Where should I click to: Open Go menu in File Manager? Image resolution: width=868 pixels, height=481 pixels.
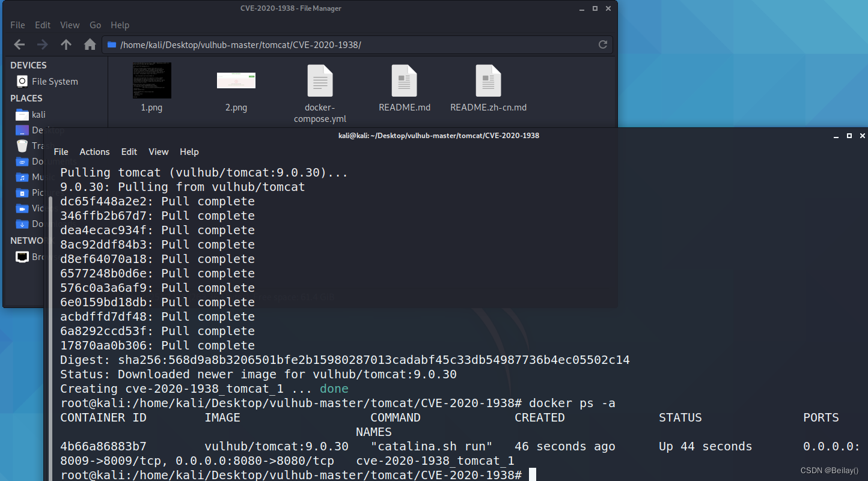pyautogui.click(x=96, y=25)
